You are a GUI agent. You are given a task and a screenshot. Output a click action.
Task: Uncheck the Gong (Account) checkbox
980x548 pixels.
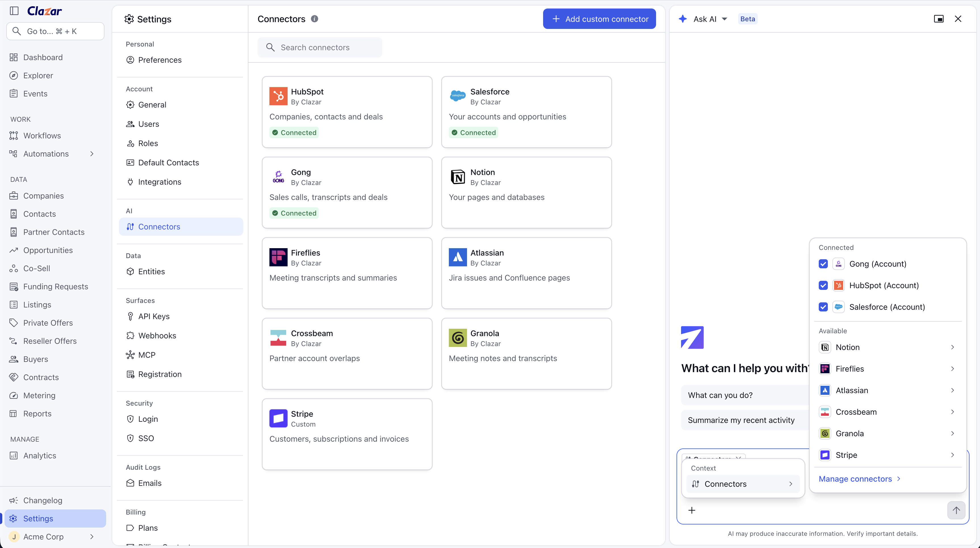pyautogui.click(x=823, y=264)
